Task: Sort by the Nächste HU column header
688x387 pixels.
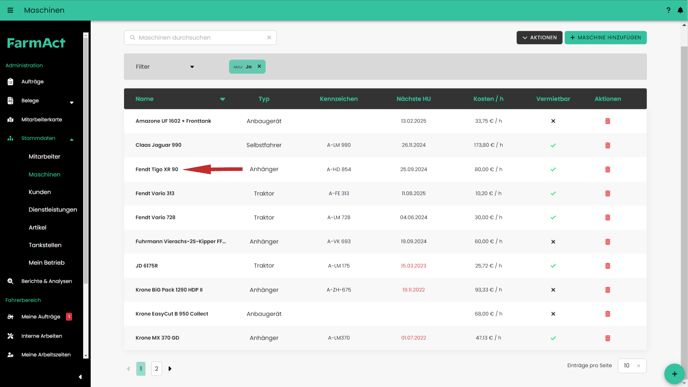Action: pos(413,99)
